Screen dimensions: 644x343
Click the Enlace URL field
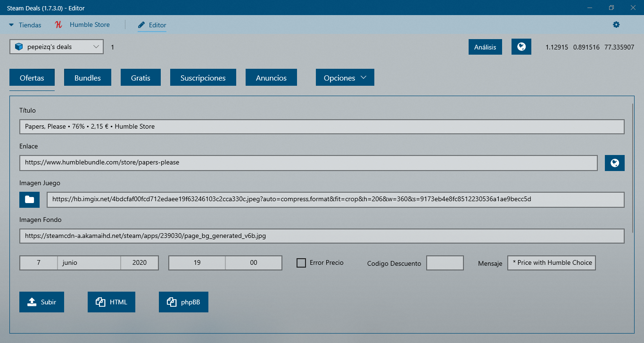309,163
